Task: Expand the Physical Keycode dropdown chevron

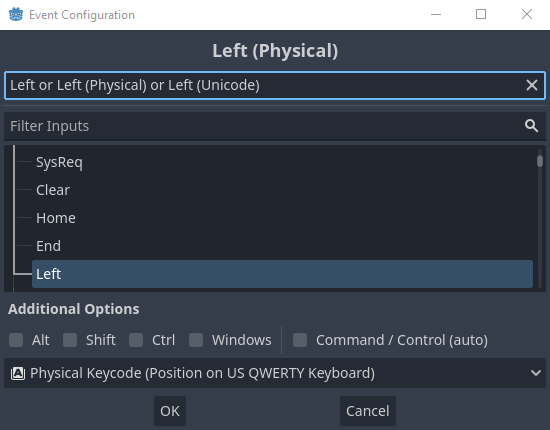Action: (x=536, y=373)
